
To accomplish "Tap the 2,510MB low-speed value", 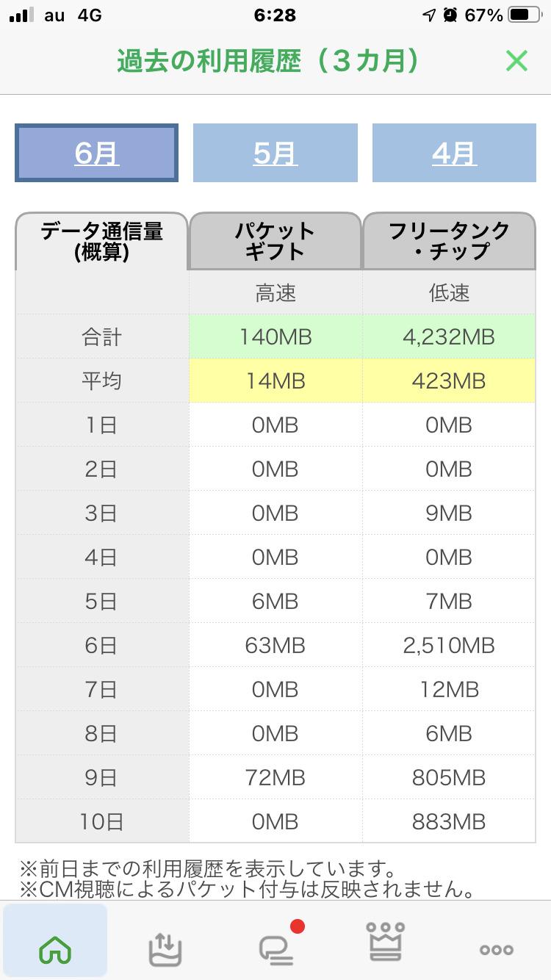I will click(449, 646).
